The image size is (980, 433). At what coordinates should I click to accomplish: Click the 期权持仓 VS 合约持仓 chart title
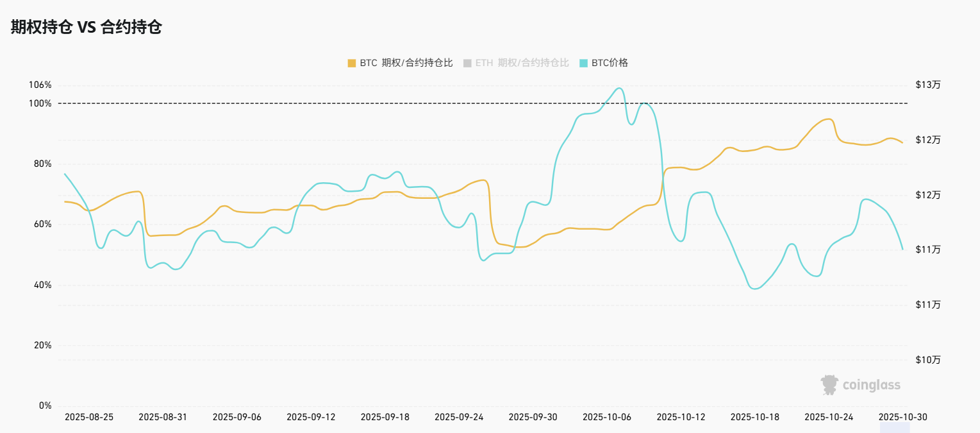[x=86, y=27]
